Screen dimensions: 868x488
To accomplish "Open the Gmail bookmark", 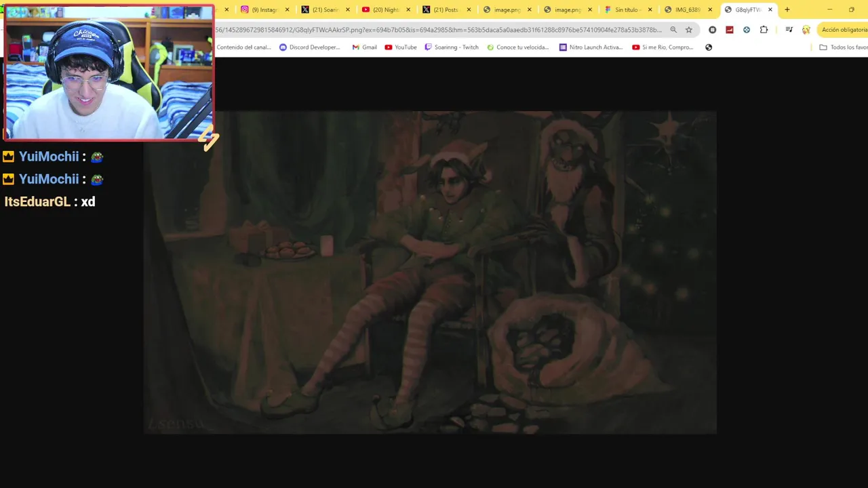I will tap(365, 47).
